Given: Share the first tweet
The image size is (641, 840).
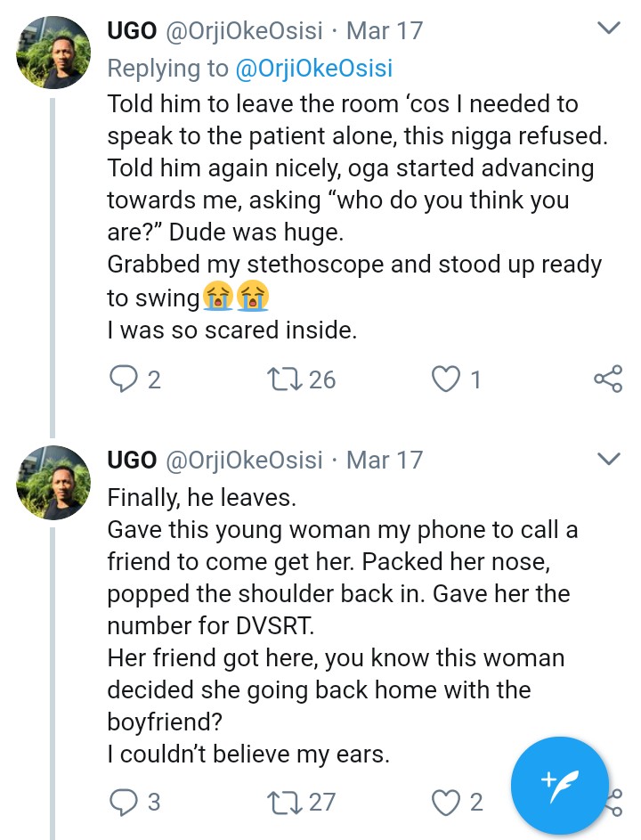Looking at the screenshot, I should point(607,380).
